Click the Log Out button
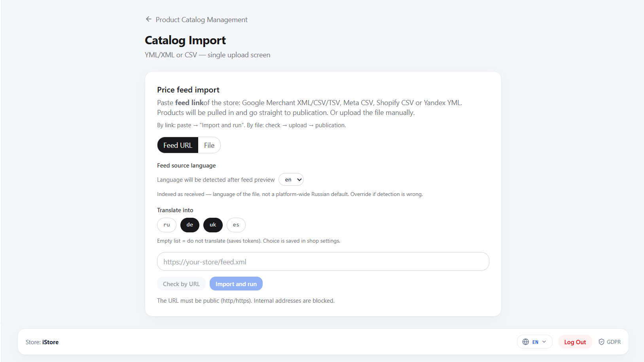Image resolution: width=644 pixels, height=362 pixels. click(x=575, y=342)
